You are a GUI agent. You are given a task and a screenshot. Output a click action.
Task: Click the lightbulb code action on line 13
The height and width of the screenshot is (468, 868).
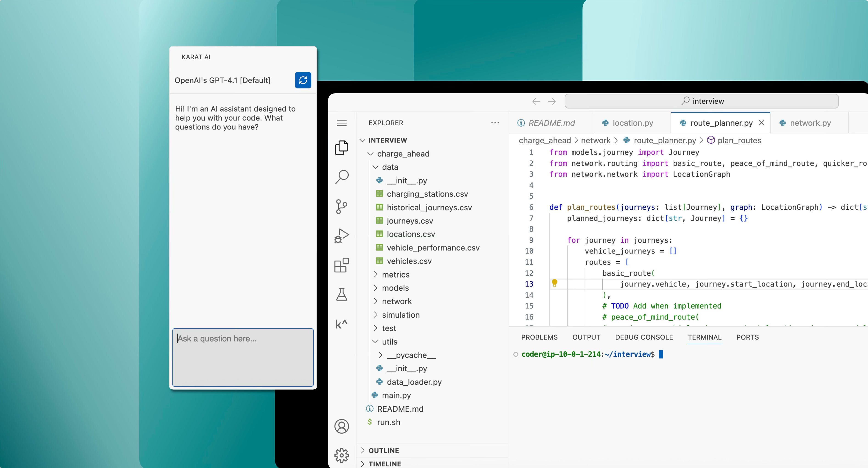tap(554, 283)
